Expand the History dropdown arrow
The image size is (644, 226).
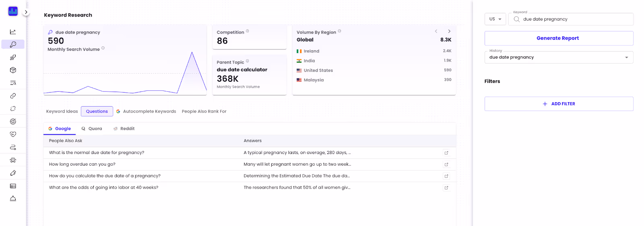(626, 58)
